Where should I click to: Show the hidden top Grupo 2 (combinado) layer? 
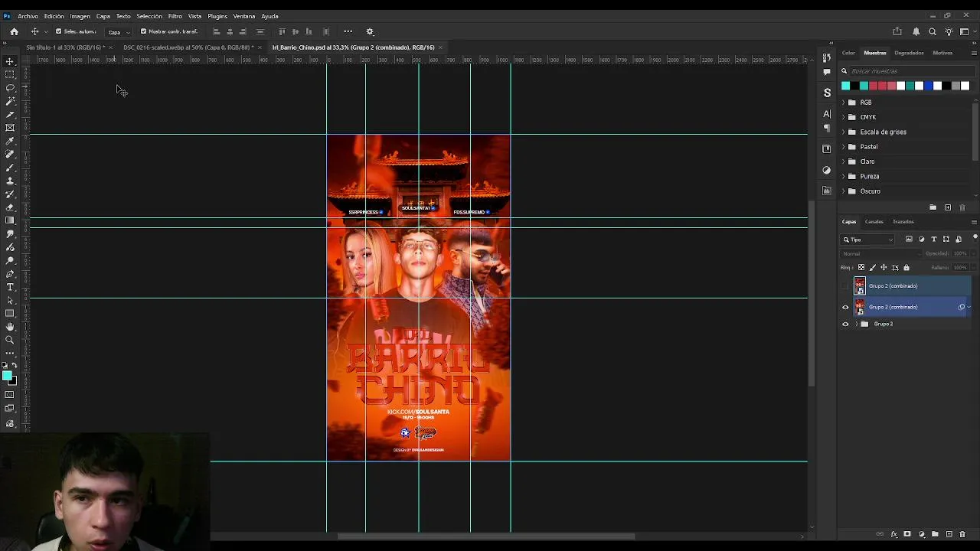pyautogui.click(x=845, y=286)
